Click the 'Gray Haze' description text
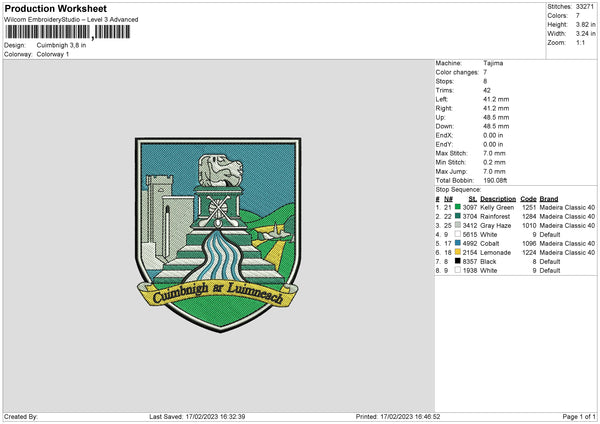 [496, 225]
